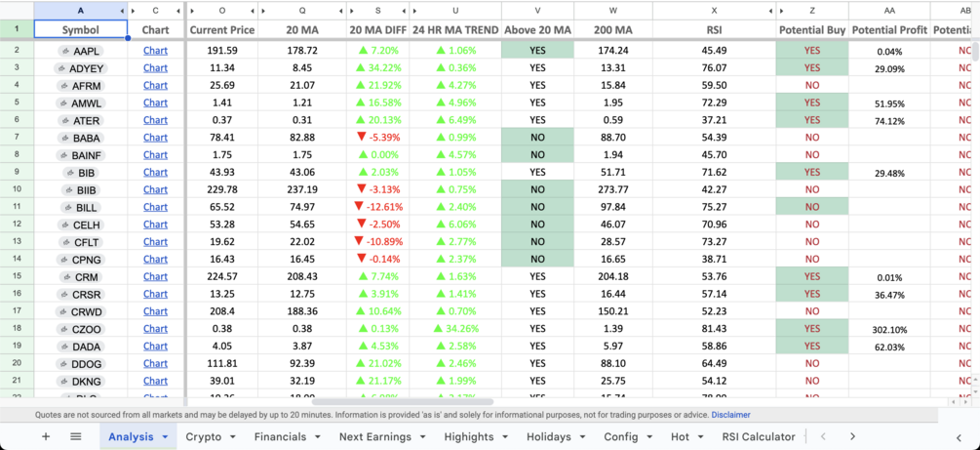Viewport: 980px width, 450px height.
Task: Open the Chart link for AAPL
Action: coord(155,51)
